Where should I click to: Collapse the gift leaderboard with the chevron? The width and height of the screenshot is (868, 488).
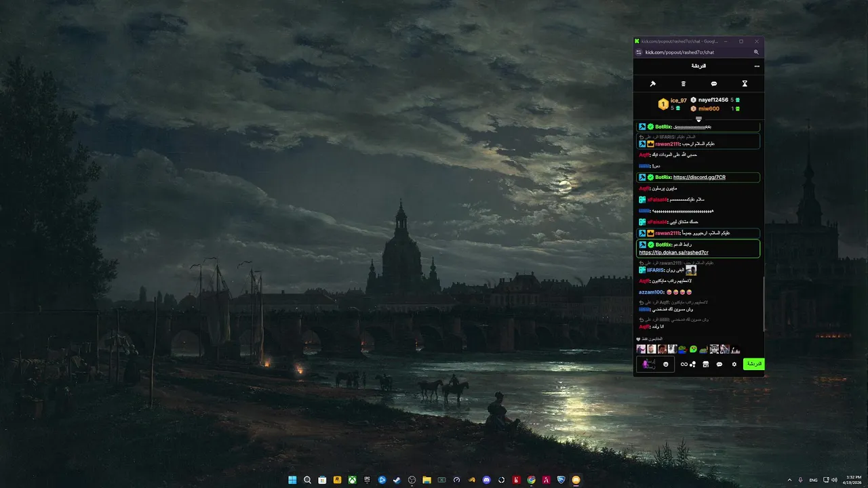(x=698, y=119)
